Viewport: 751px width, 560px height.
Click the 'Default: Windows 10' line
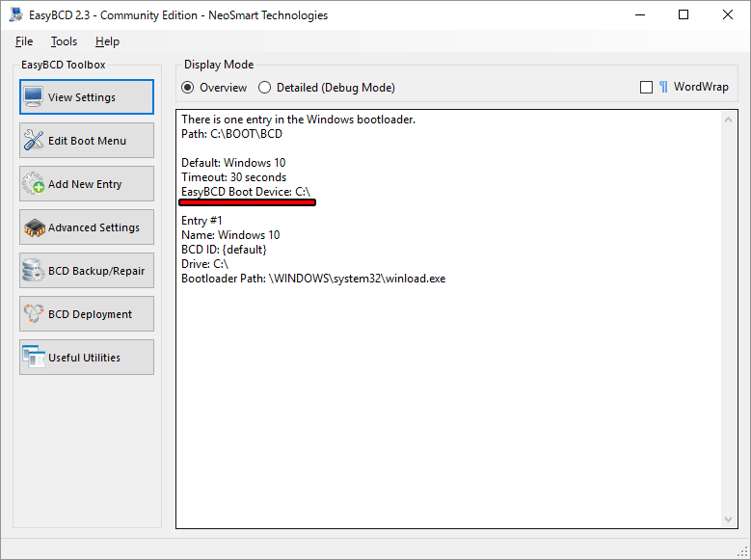click(233, 163)
